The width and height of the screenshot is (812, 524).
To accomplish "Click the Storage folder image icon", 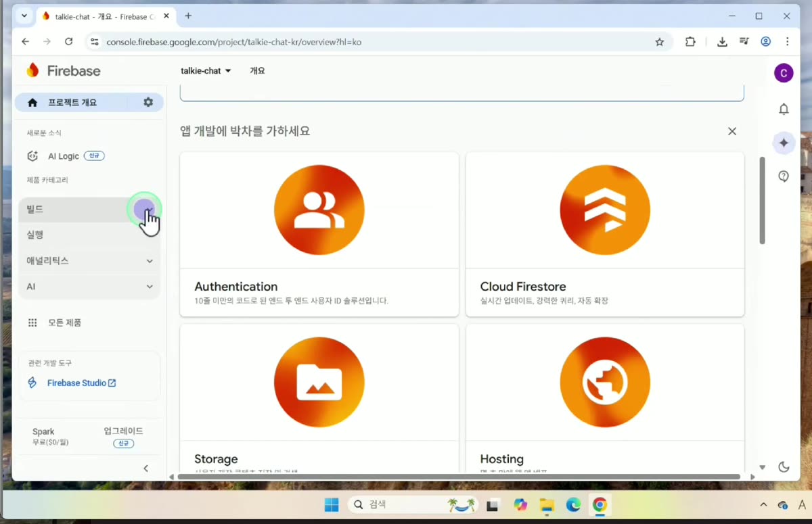I will (x=319, y=382).
